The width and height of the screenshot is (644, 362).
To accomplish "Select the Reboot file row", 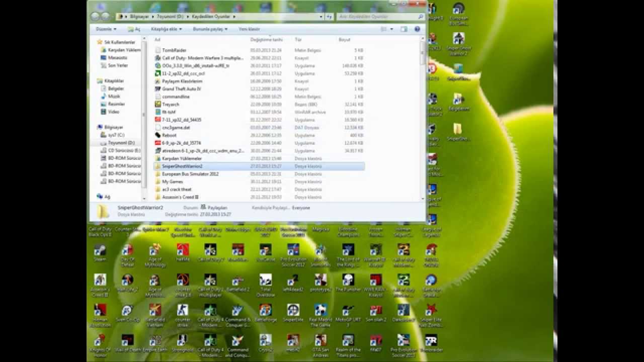I will (259, 135).
